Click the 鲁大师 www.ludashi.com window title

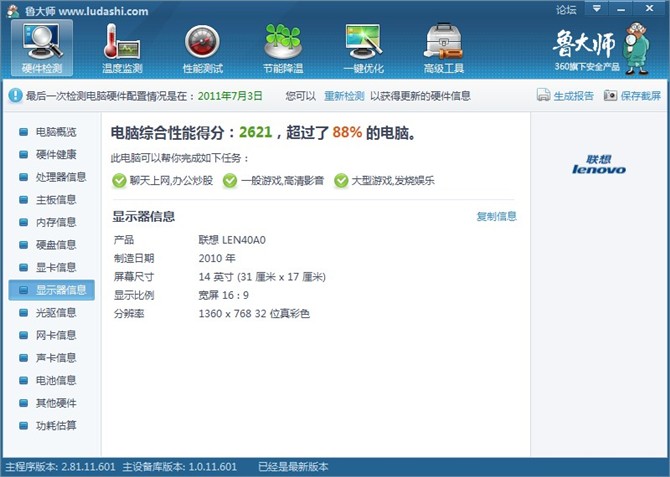coord(86,11)
